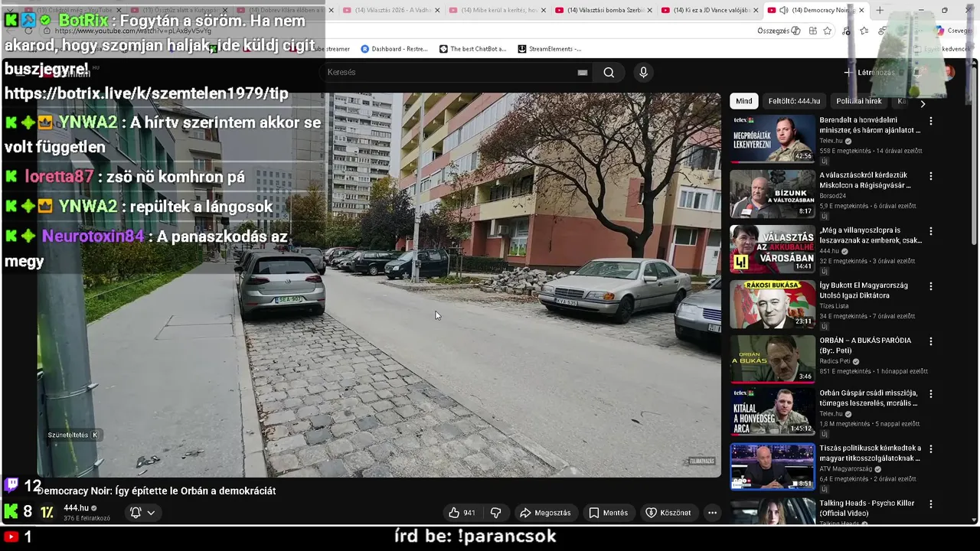Viewport: 980px width, 551px height.
Task: Click the Köszönet thanks button
Action: pos(668,513)
